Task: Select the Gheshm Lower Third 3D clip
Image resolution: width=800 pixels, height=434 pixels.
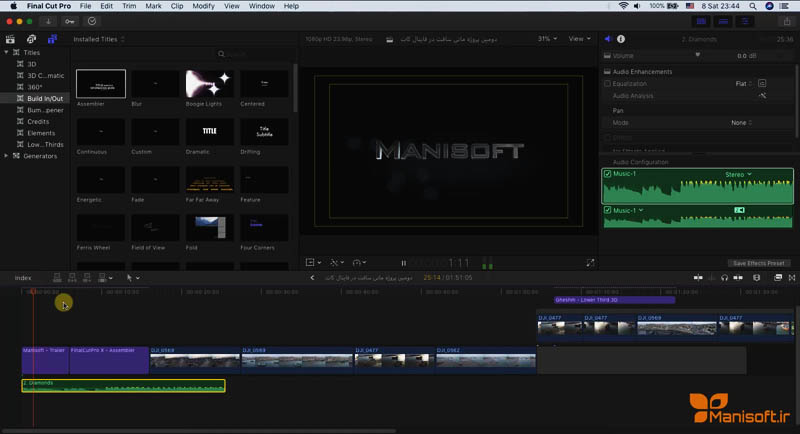Action: pos(614,300)
